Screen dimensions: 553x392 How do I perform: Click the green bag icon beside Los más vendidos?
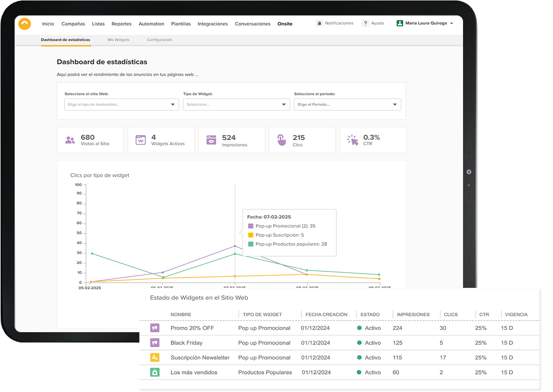coord(155,372)
